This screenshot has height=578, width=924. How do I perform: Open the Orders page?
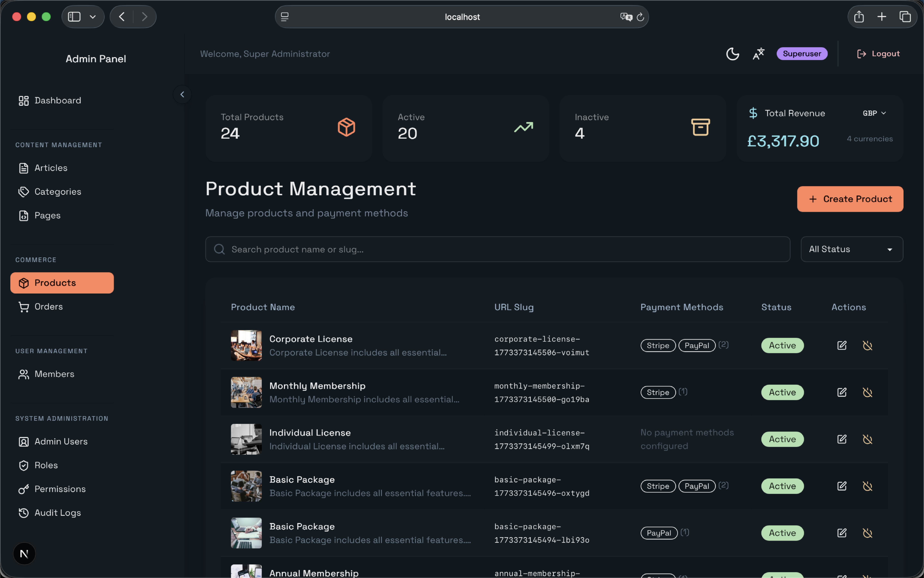tap(62, 307)
